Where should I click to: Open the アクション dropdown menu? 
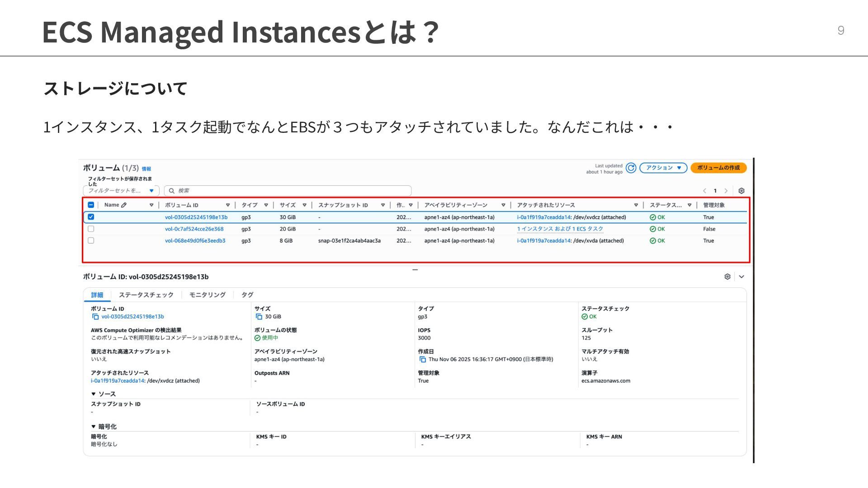click(663, 168)
